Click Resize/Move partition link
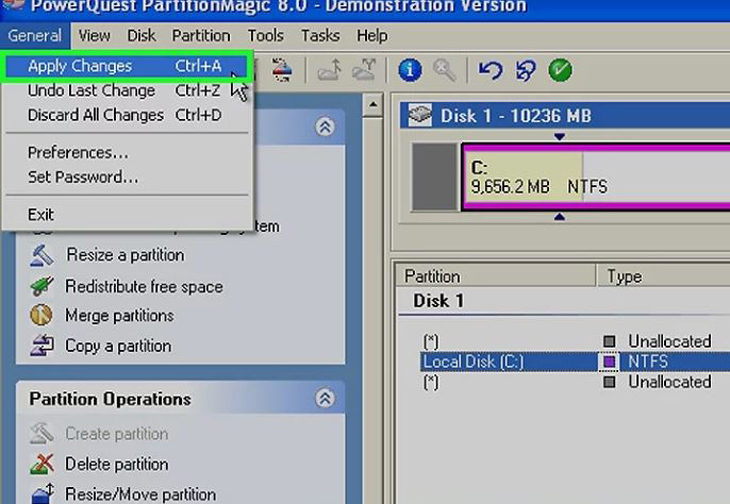The image size is (730, 504). 141,494
